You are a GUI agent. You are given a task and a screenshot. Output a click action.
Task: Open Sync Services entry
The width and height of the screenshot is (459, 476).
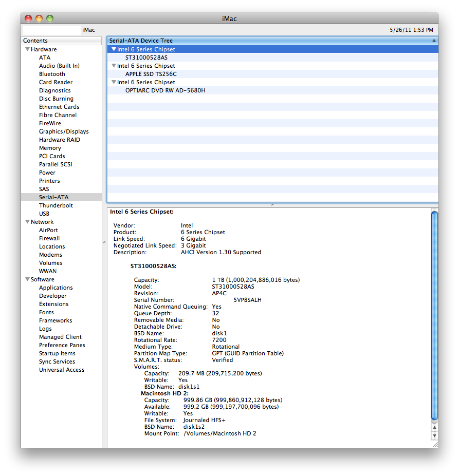click(57, 361)
